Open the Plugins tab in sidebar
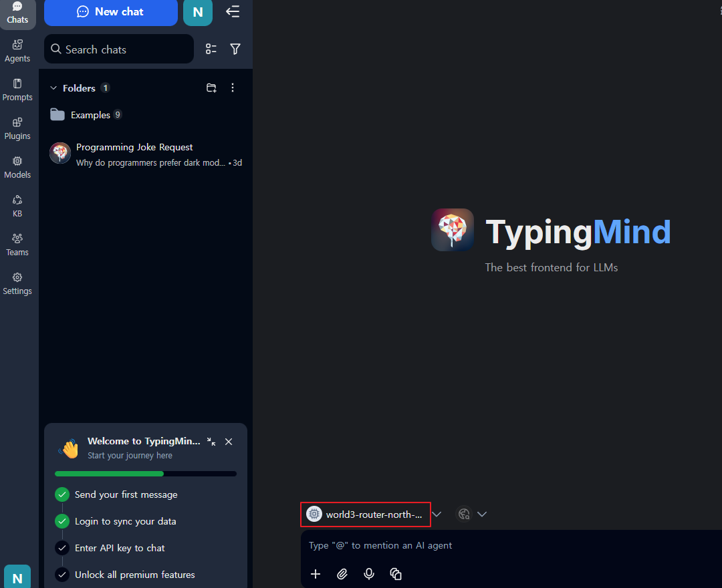The height and width of the screenshot is (588, 722). tap(17, 128)
